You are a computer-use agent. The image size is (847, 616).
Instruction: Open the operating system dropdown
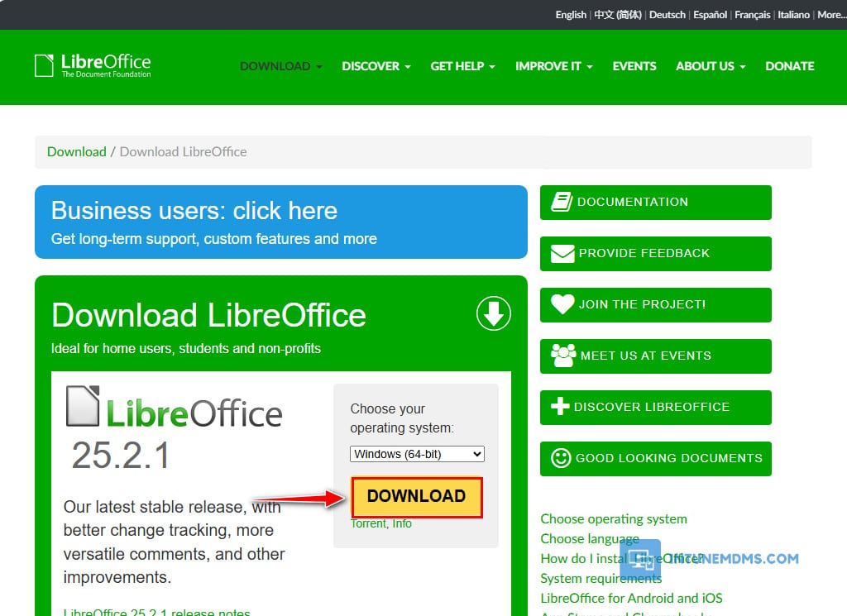pyautogui.click(x=417, y=454)
